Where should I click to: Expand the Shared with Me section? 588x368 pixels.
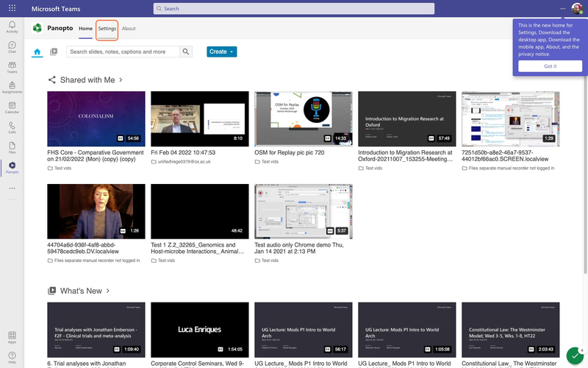tap(121, 79)
